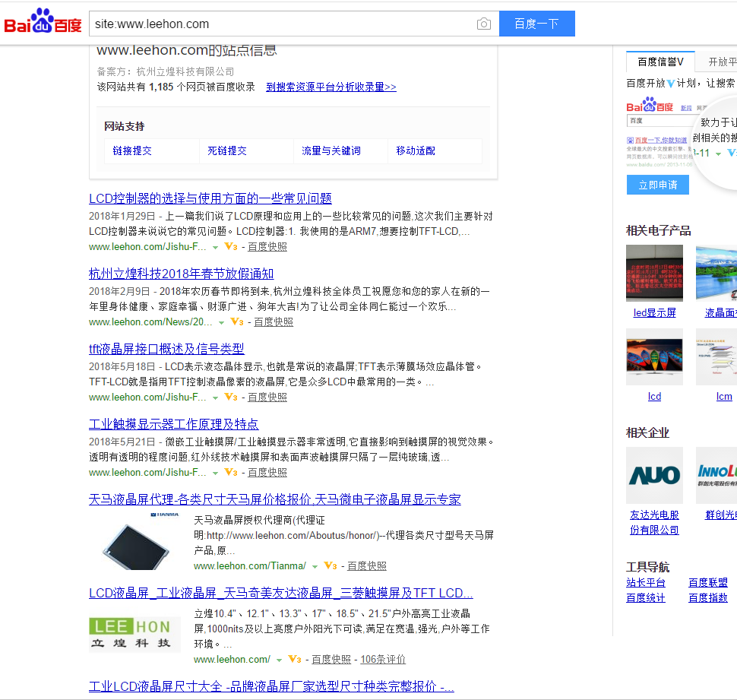737x700 pixels.
Task: Click the 立即申请 blue button
Action: pos(657,184)
